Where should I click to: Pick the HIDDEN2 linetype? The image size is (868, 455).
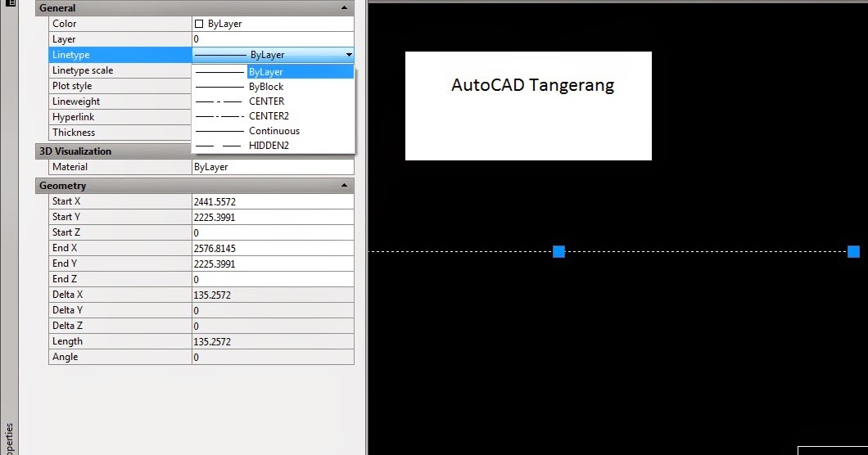point(273,145)
